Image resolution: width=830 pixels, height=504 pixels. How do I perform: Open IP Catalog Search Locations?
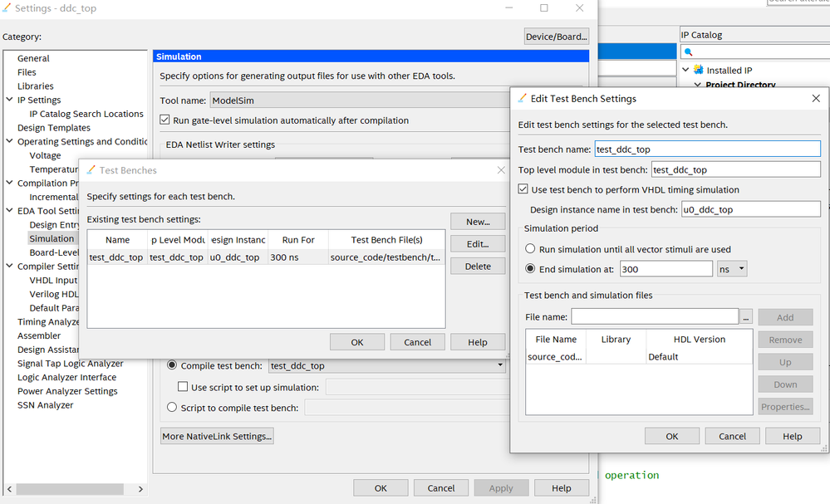point(86,114)
